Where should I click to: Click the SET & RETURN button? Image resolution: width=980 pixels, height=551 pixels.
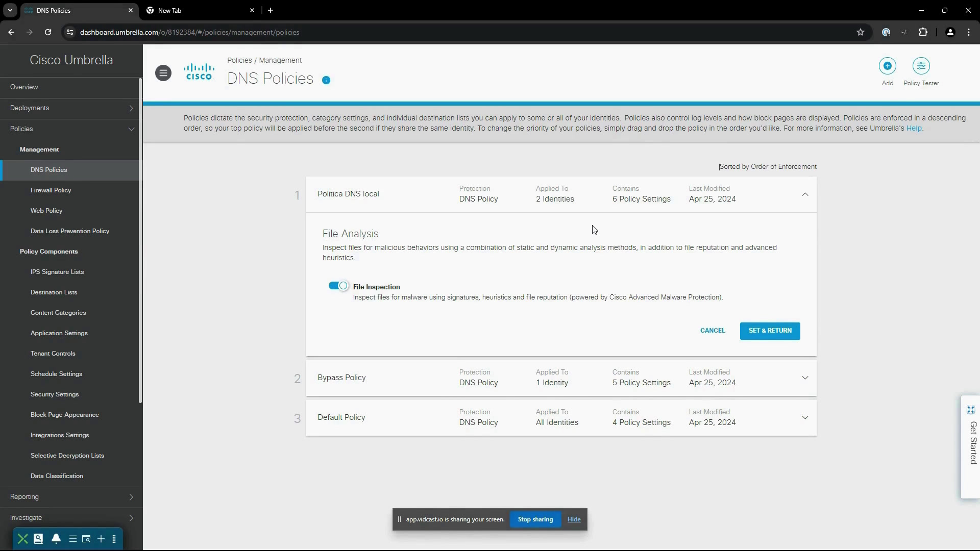[x=770, y=331]
